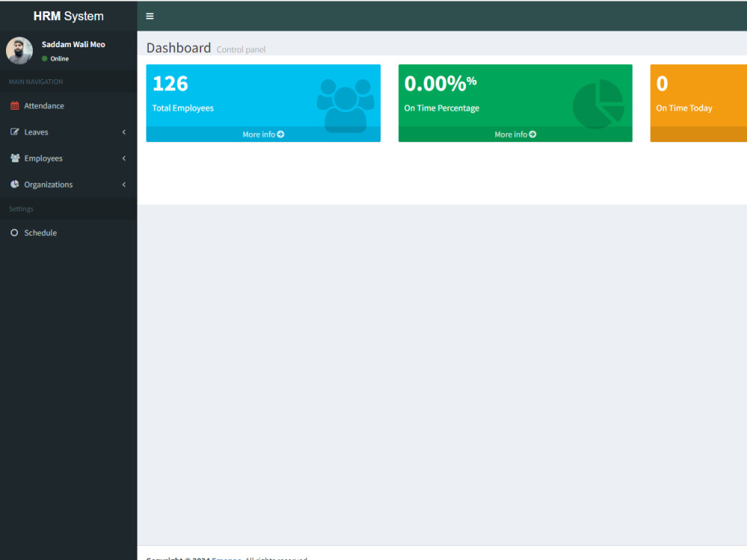Click the Online status text
747x560 pixels.
click(x=60, y=58)
